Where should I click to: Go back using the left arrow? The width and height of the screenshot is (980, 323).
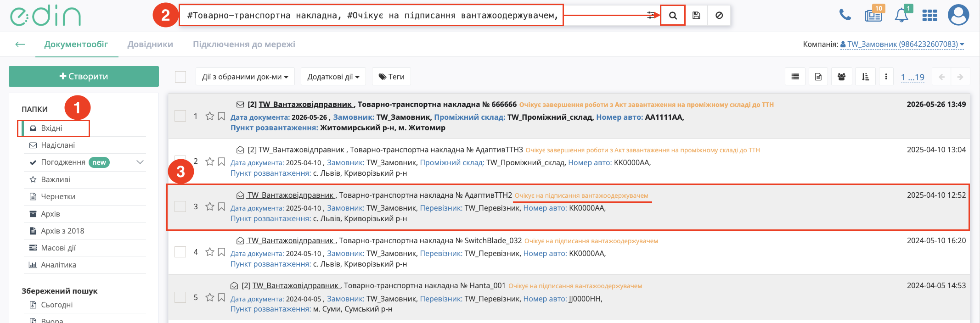(20, 45)
